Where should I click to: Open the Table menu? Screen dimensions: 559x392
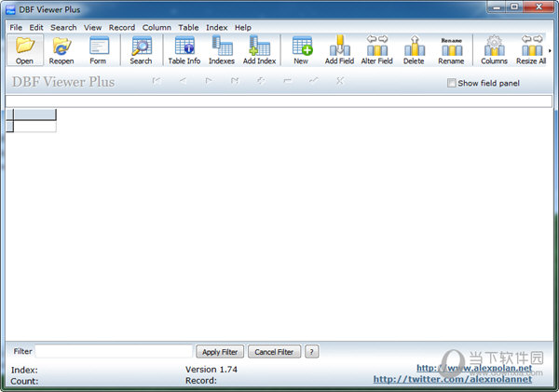pos(188,27)
